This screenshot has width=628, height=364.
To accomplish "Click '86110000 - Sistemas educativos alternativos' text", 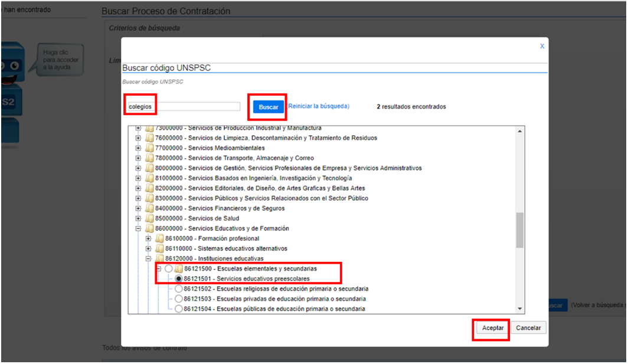I will point(226,249).
